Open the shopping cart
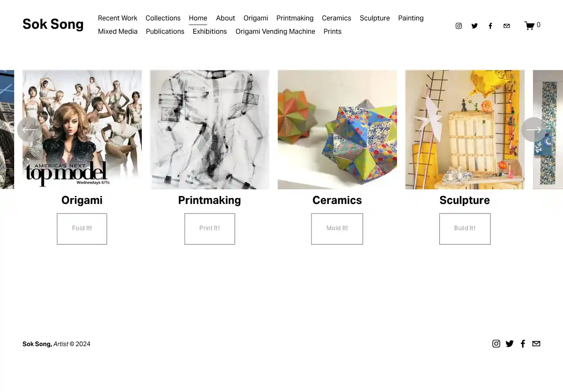This screenshot has width=563, height=392. tap(532, 25)
